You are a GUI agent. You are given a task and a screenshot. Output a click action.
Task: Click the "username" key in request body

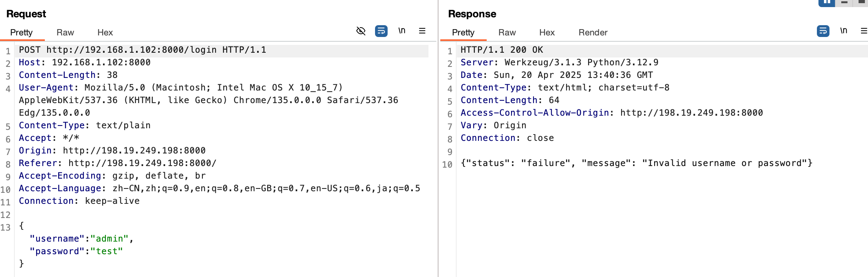coord(57,239)
